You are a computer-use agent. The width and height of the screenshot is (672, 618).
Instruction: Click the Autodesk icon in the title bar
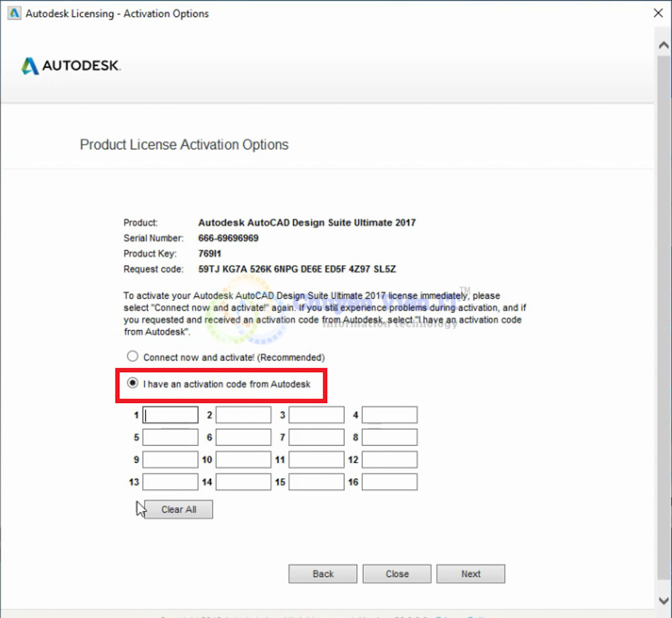(14, 13)
